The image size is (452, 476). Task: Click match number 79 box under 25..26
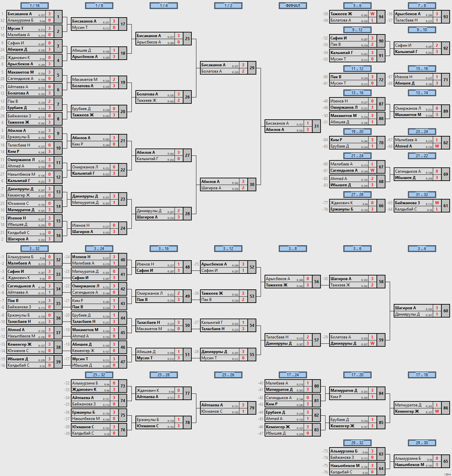(252, 408)
